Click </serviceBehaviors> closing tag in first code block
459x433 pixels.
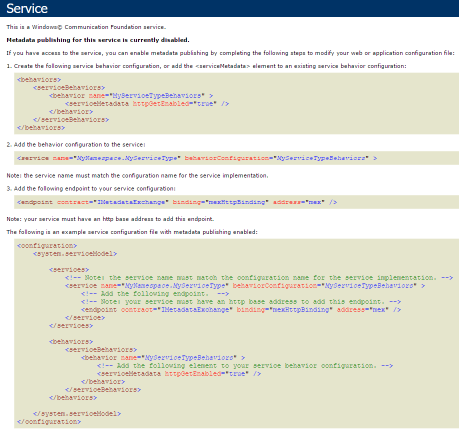tap(71, 120)
